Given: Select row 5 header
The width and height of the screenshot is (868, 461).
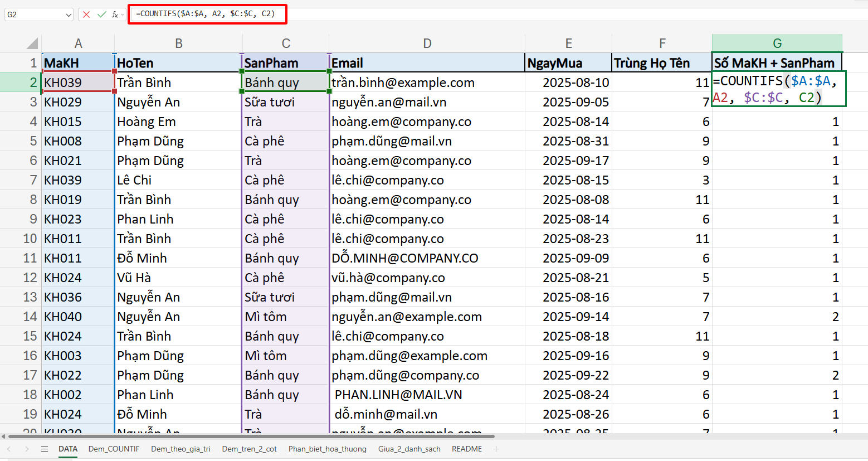Looking at the screenshot, I should point(21,141).
